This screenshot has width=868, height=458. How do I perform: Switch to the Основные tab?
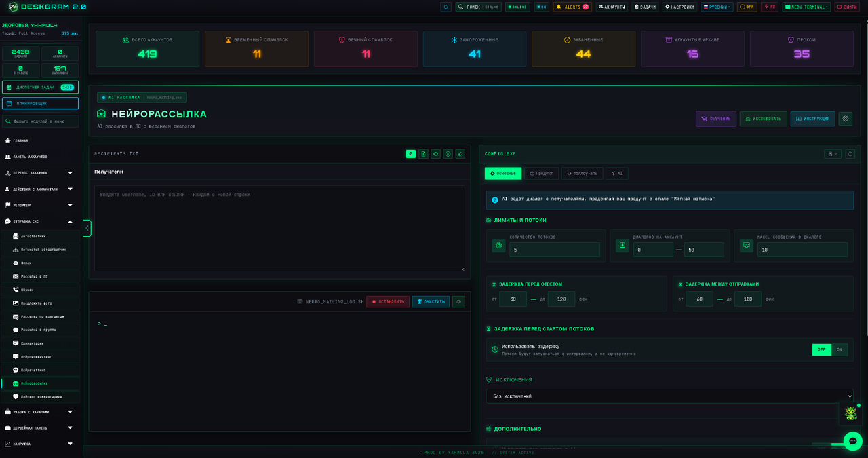click(x=503, y=174)
